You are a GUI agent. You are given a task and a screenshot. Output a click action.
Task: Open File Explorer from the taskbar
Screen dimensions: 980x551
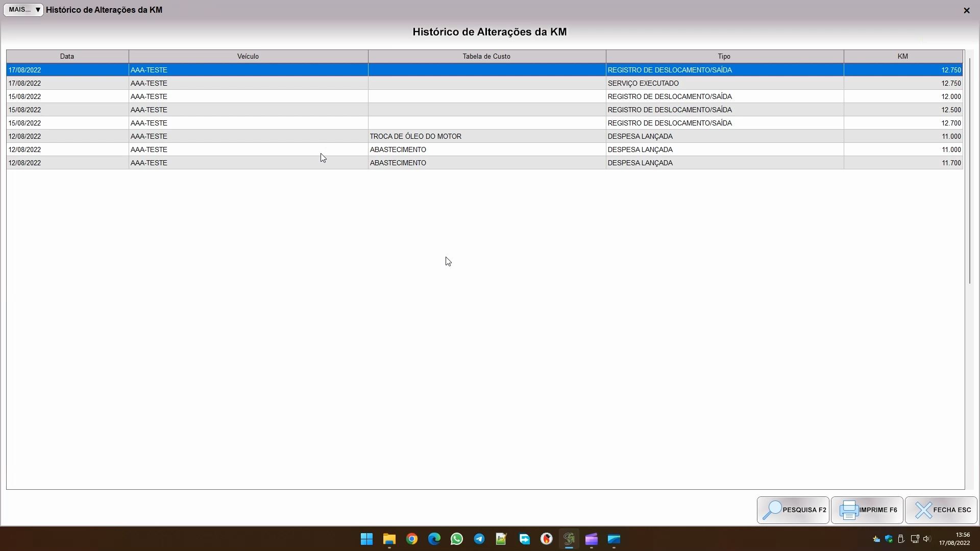click(389, 539)
